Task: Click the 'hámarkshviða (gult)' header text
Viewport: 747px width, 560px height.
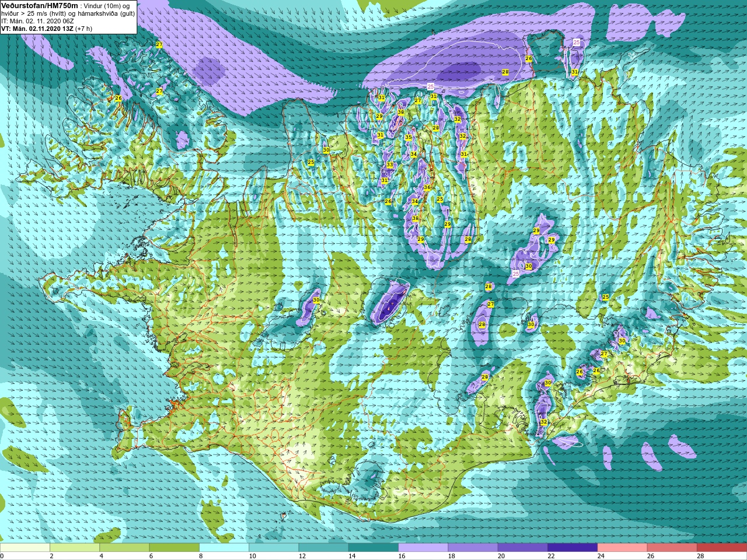Action: click(x=106, y=13)
